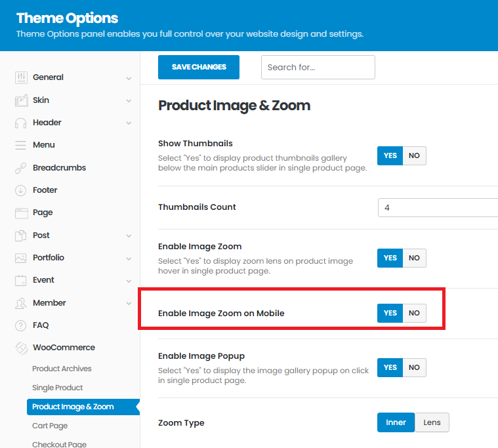Set Image Zoom on Mobile to YES

(390, 313)
